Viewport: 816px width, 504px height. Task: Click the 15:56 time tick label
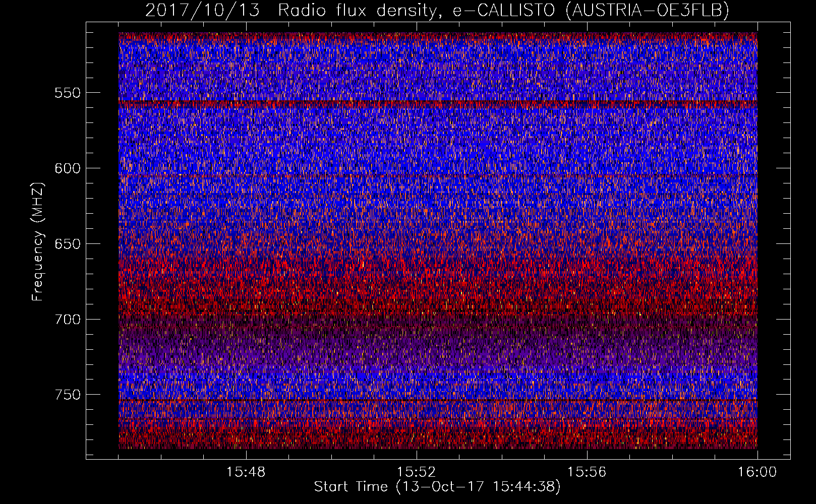click(x=587, y=472)
